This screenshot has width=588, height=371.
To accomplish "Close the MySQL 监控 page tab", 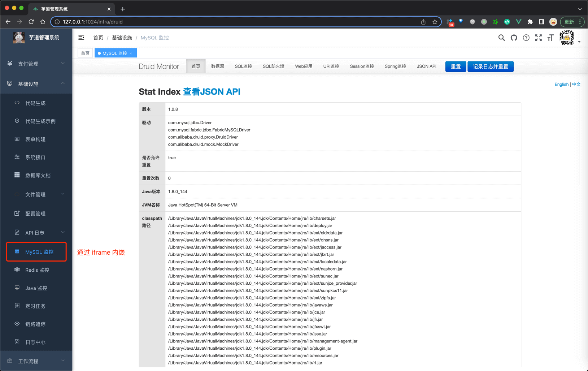I will (131, 53).
